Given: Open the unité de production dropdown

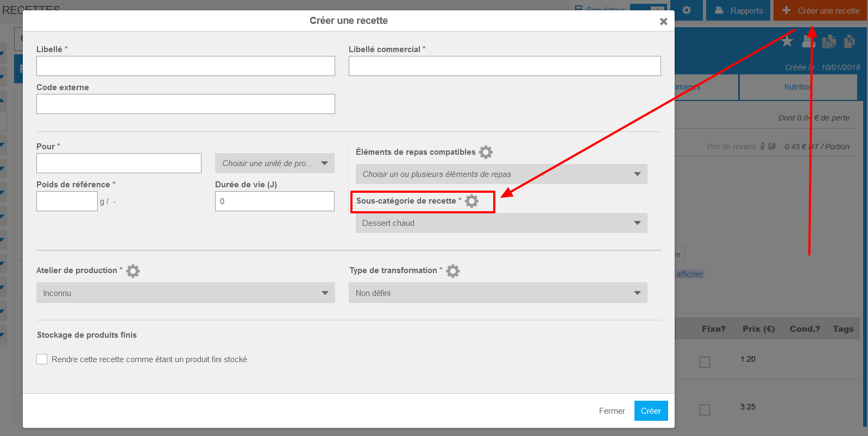Looking at the screenshot, I should [274, 163].
